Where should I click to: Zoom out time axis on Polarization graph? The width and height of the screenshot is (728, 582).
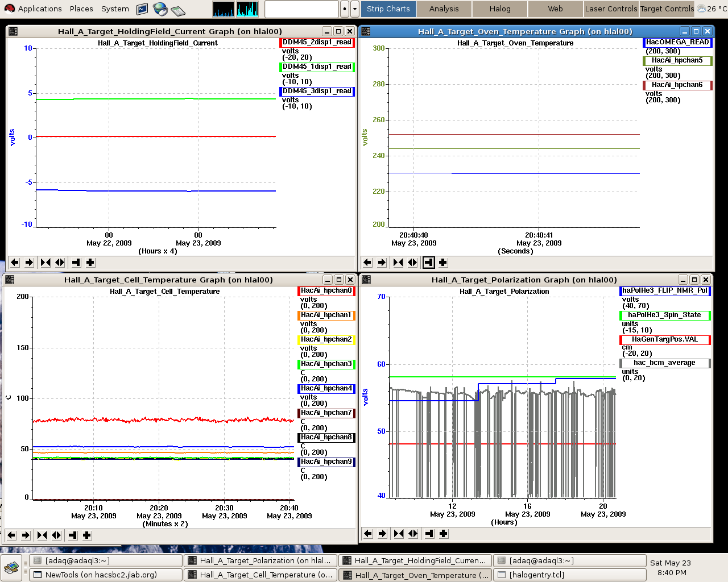point(413,534)
